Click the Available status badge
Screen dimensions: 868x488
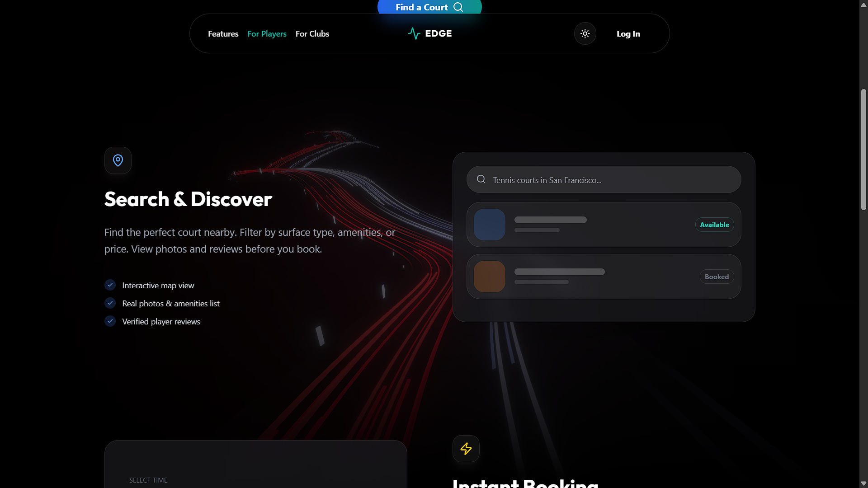[x=714, y=225]
